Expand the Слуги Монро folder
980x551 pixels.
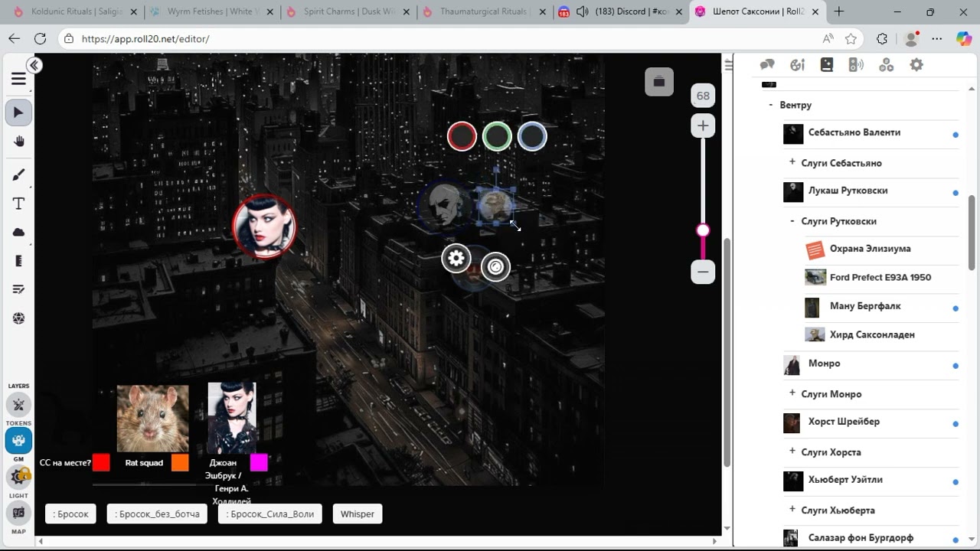792,393
